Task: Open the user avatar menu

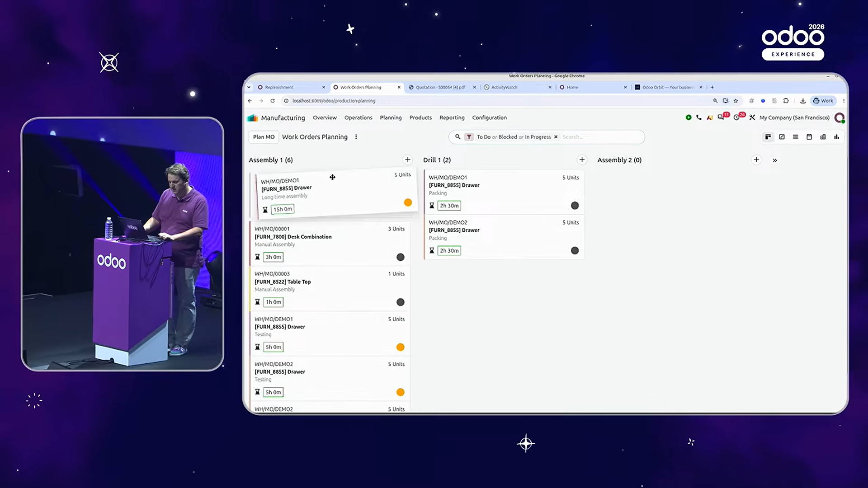Action: [840, 118]
